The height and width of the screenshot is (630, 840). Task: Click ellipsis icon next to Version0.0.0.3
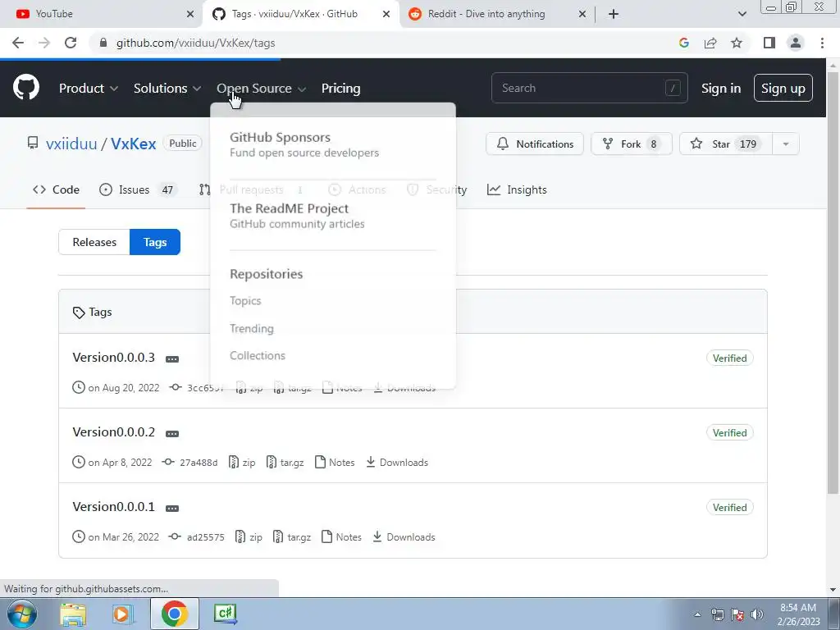(x=172, y=359)
